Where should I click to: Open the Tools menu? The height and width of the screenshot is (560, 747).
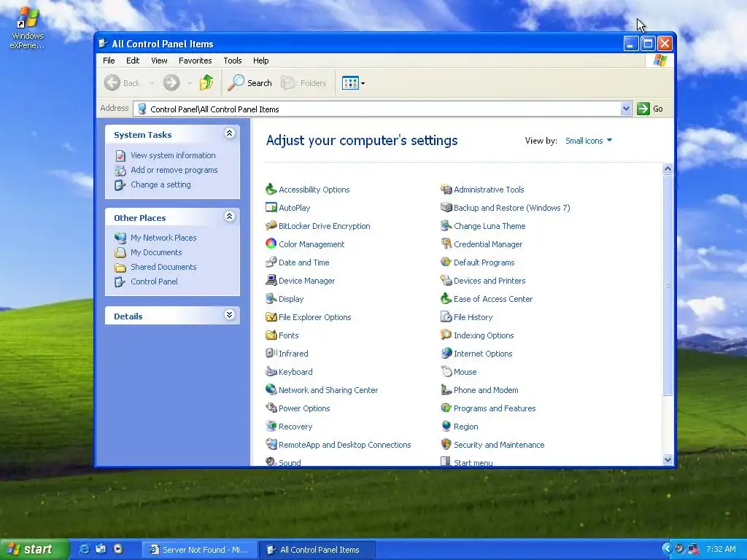(233, 61)
